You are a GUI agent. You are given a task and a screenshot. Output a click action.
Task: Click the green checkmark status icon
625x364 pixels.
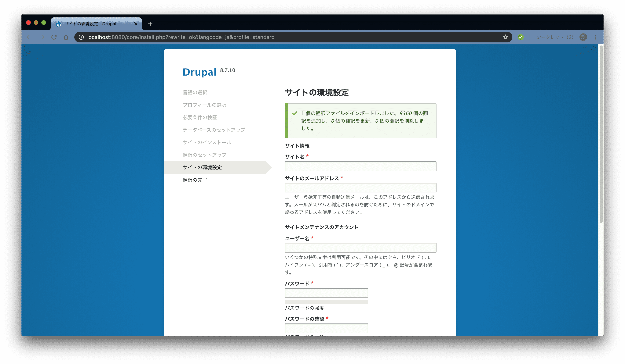pos(294,113)
